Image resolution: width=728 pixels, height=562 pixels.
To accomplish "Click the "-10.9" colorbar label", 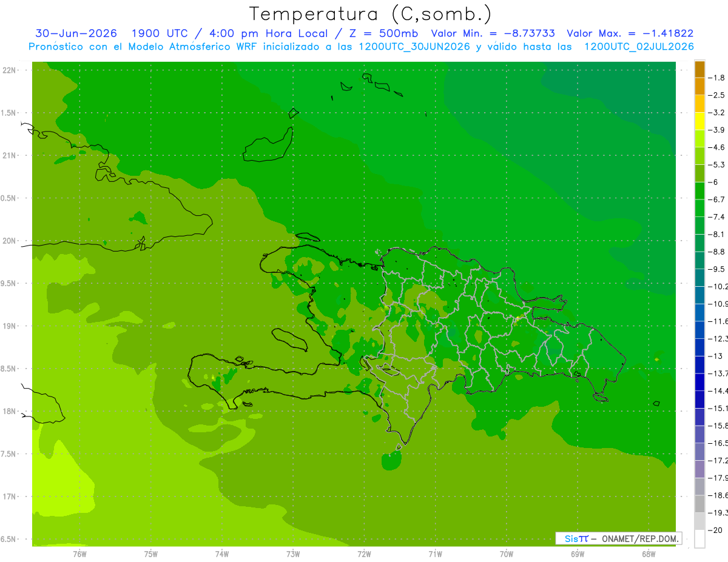I will coord(719,304).
